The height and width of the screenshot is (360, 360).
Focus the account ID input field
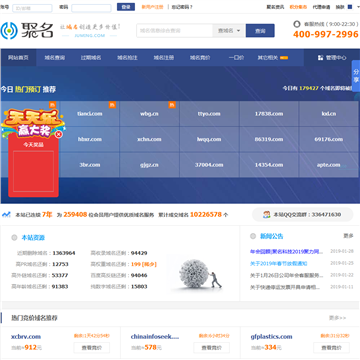pyautogui.click(x=32, y=8)
